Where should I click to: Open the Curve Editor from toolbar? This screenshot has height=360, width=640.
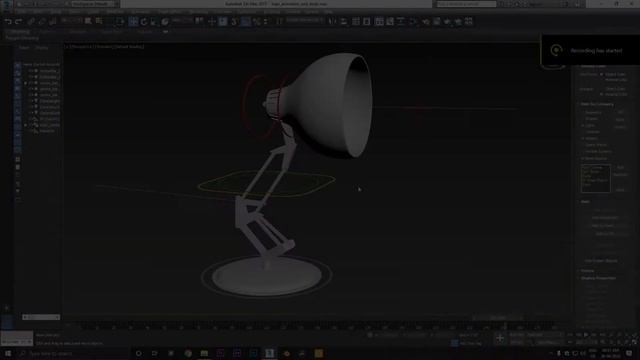390,21
